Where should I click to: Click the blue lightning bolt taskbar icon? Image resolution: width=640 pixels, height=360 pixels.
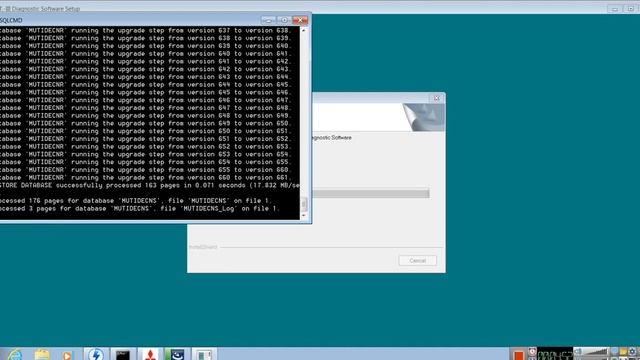coord(96,354)
